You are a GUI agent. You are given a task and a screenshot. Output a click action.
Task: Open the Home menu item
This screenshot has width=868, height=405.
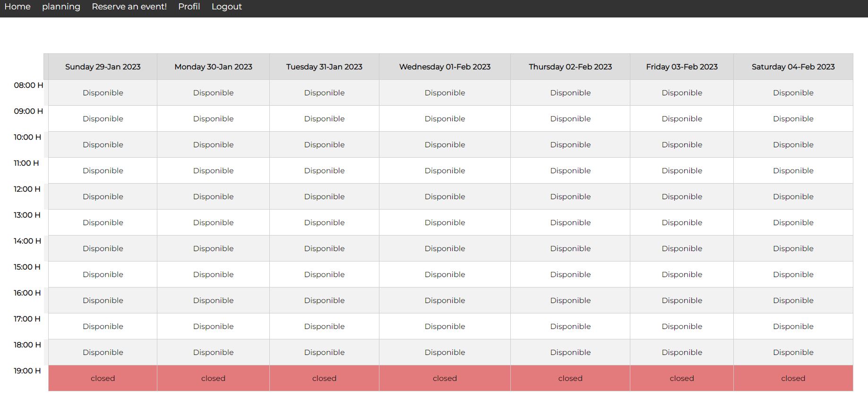[x=17, y=7]
